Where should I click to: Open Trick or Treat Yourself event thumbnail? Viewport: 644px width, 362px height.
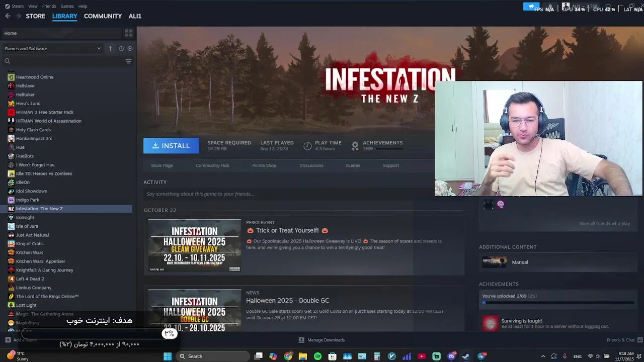coord(195,245)
